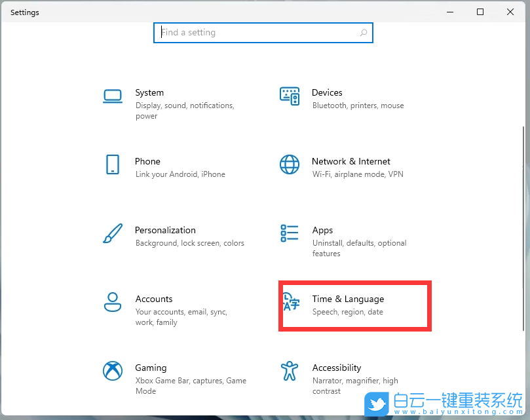
Task: Click the Apps list icon
Action: click(x=289, y=233)
